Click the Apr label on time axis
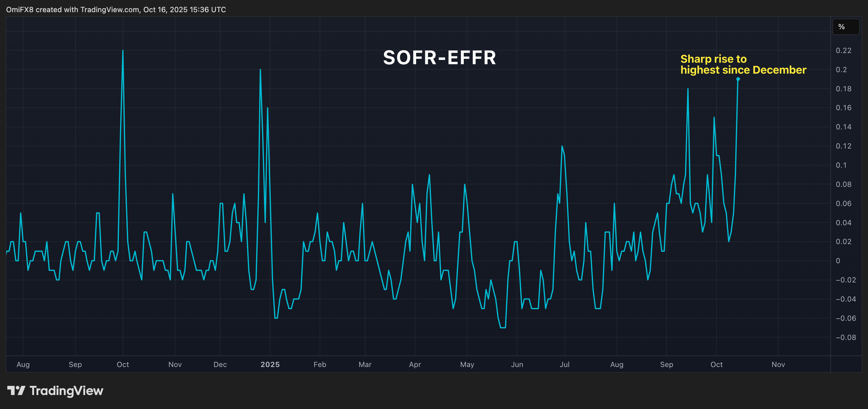 click(x=415, y=364)
